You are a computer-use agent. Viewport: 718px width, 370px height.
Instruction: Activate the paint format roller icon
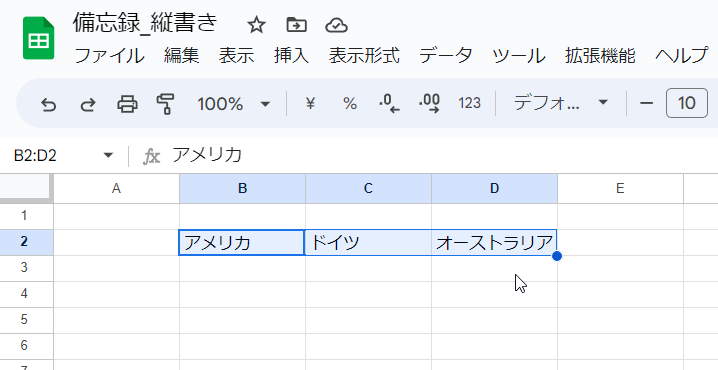point(165,104)
